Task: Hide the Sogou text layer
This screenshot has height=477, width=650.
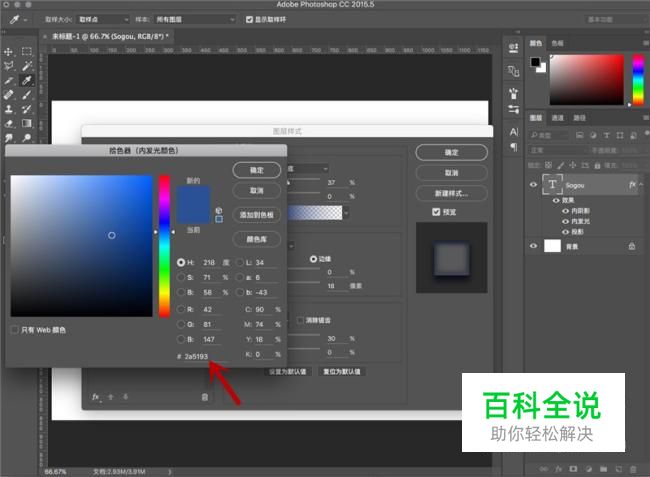Action: pyautogui.click(x=533, y=186)
